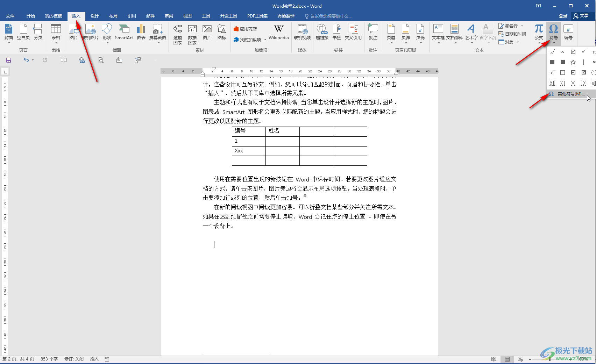Switch to web layout view
596x364 pixels.
pyautogui.click(x=520, y=359)
